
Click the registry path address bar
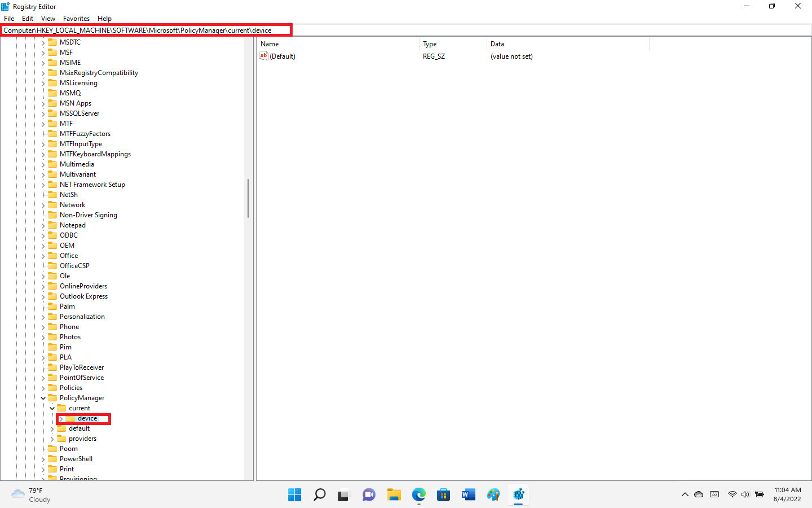point(406,30)
